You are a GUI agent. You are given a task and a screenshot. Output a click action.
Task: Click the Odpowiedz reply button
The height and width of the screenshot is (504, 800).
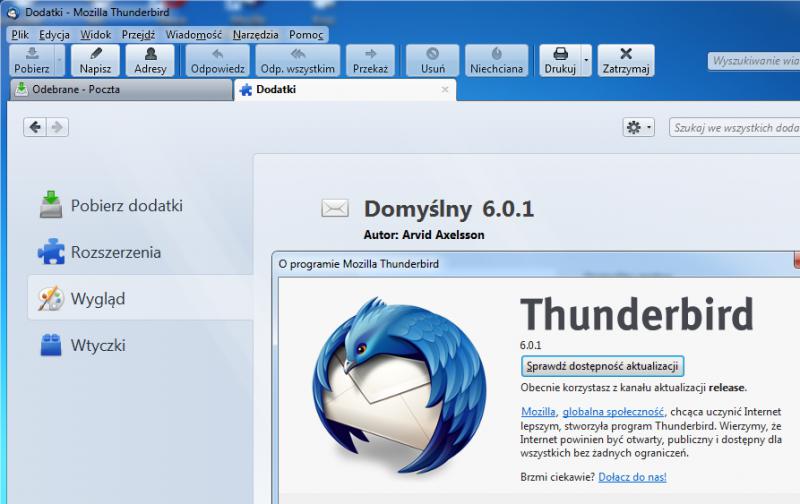[218, 61]
